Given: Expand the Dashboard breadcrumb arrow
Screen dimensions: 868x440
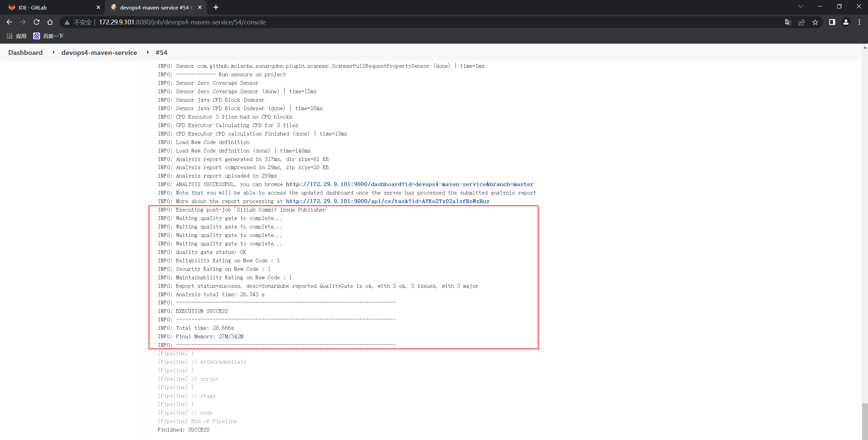Looking at the screenshot, I should [53, 52].
